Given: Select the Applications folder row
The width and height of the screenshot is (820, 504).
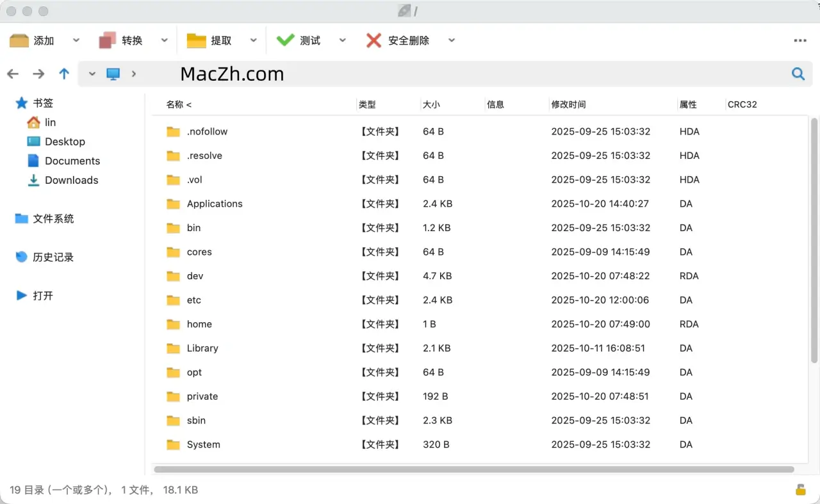Looking at the screenshot, I should [215, 204].
